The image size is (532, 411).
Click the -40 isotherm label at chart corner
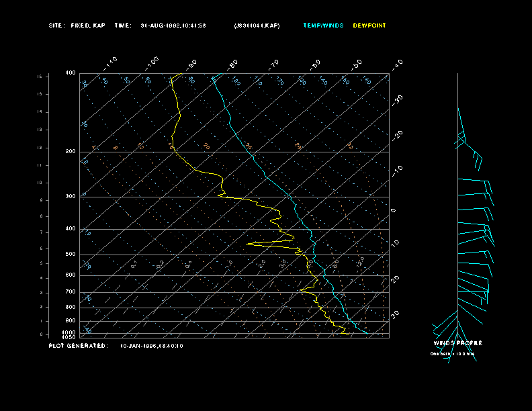397,64
